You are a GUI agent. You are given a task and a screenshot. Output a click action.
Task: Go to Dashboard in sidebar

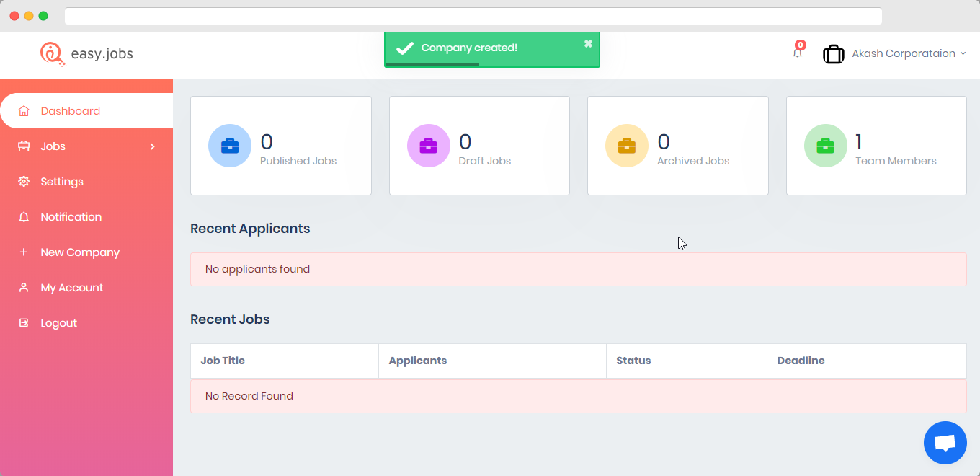click(x=86, y=111)
